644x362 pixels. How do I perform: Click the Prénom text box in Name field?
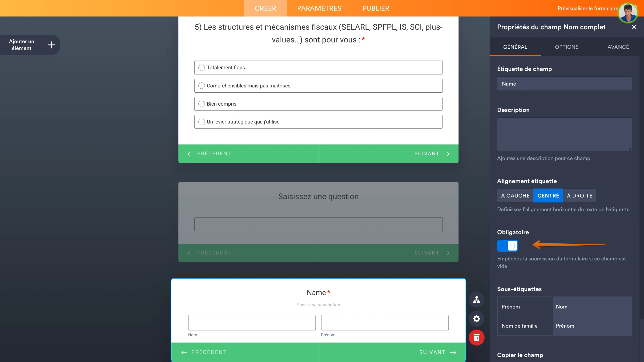[x=385, y=323]
